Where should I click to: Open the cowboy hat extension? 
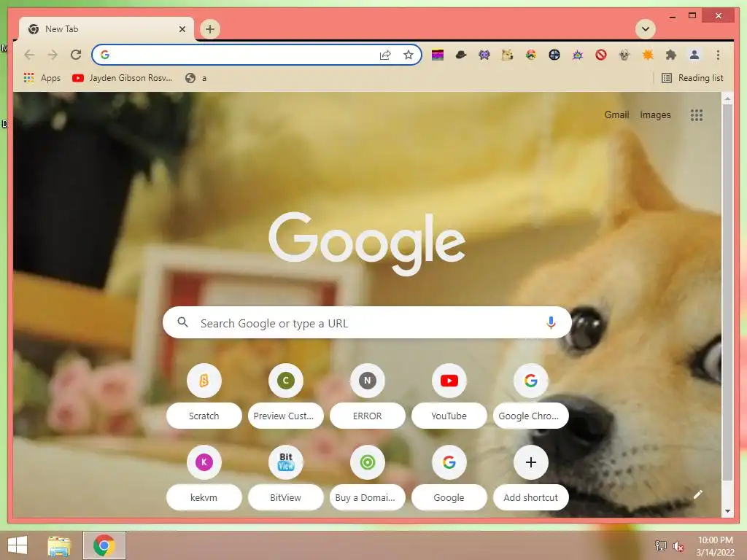click(461, 55)
